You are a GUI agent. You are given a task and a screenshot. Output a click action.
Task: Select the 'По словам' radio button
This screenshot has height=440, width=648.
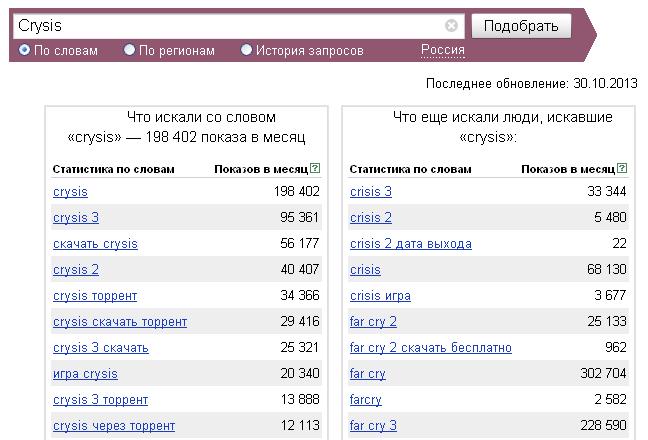pyautogui.click(x=24, y=50)
